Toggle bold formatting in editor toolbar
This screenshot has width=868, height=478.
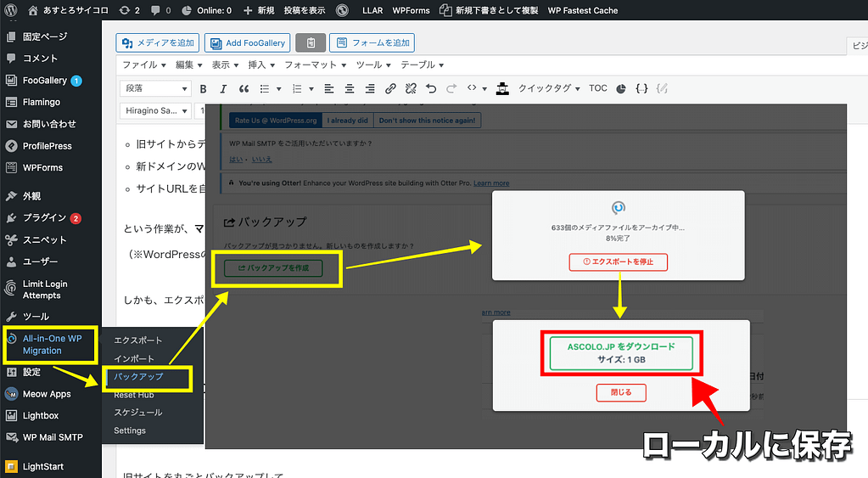click(203, 88)
